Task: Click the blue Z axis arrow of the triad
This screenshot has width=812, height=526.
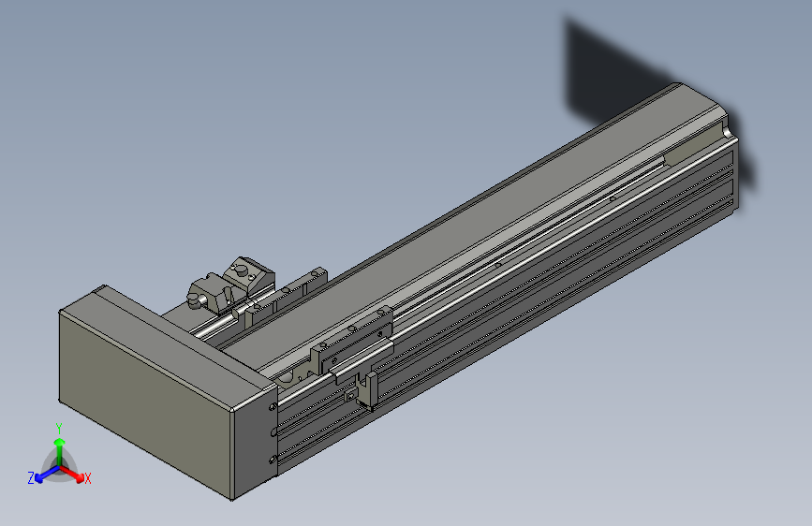Action: coord(48,475)
